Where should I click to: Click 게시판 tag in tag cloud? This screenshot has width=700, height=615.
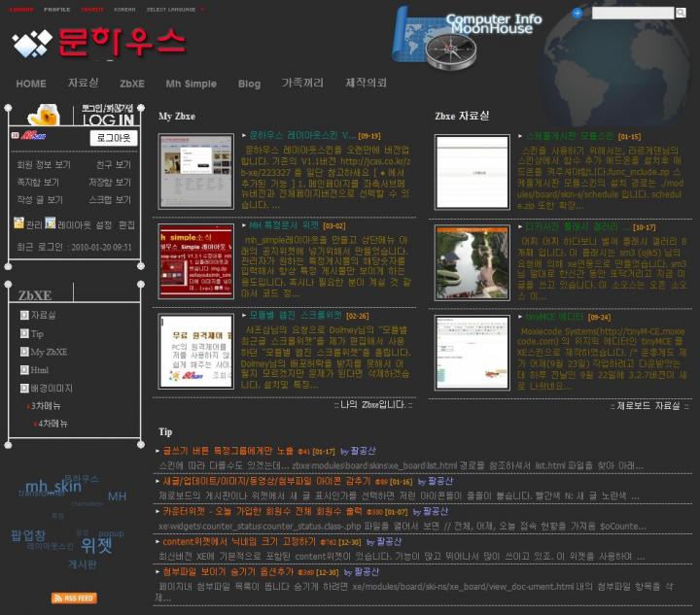(82, 564)
